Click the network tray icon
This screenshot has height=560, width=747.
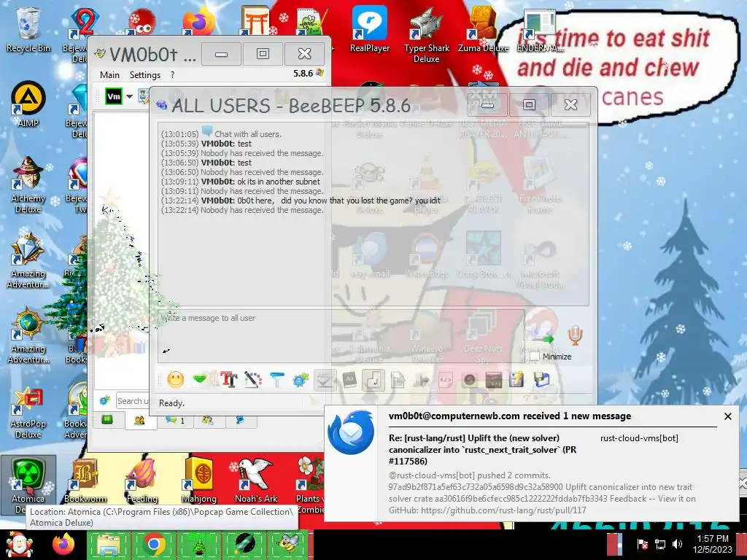coord(659,544)
